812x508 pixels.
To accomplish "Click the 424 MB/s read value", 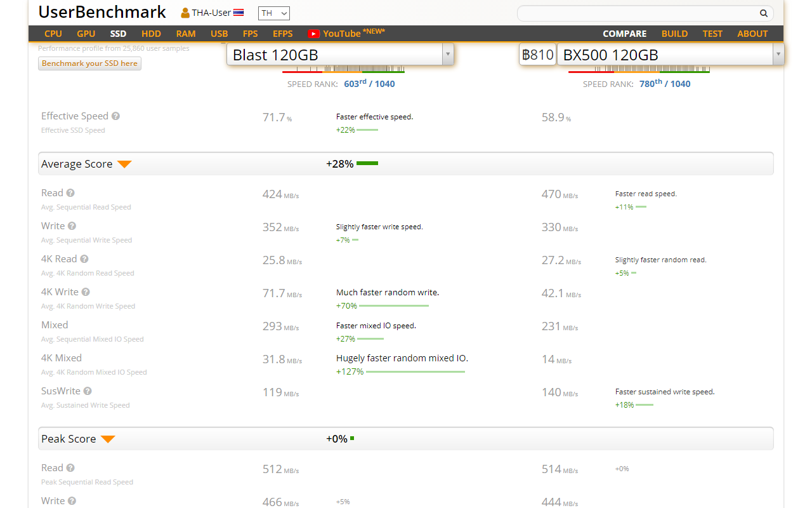I will 280,194.
